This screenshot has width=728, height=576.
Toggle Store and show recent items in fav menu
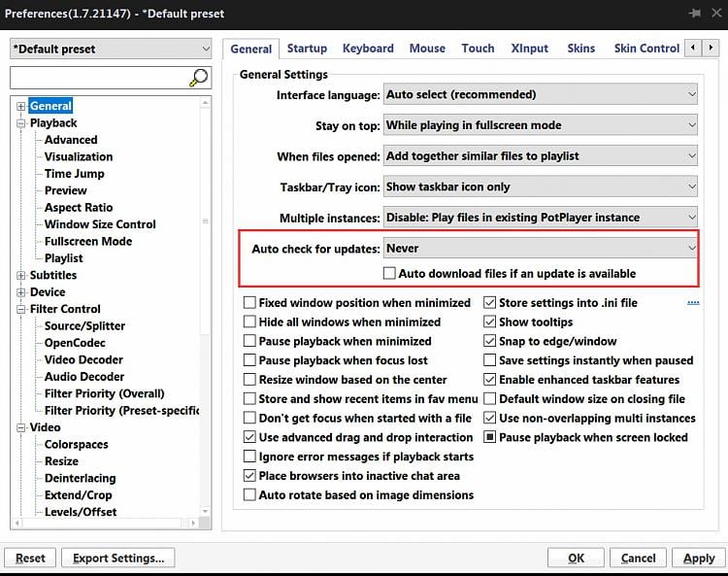(x=249, y=399)
